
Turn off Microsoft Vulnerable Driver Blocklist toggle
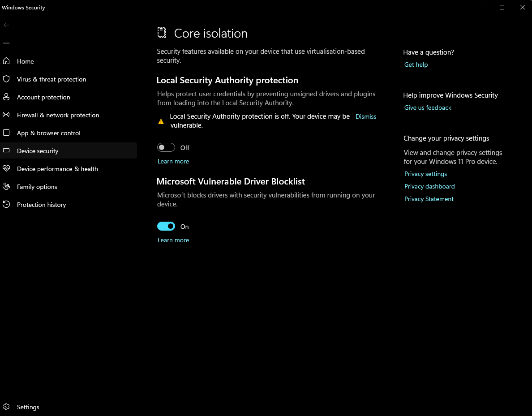(x=166, y=227)
